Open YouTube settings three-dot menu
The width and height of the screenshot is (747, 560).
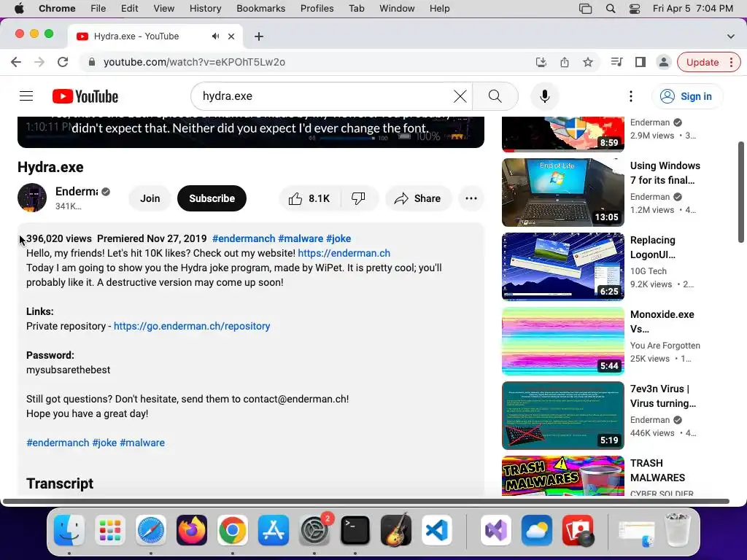point(631,96)
